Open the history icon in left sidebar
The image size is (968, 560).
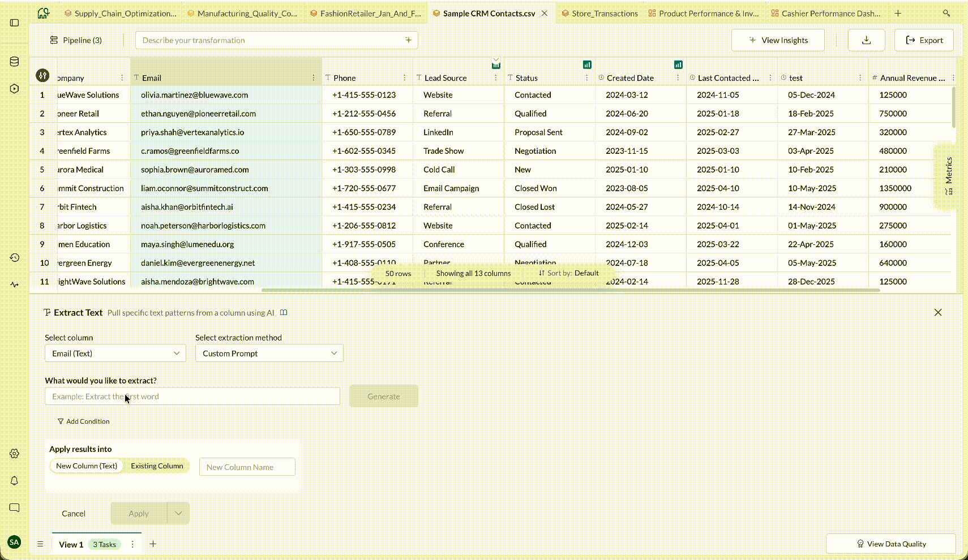[x=15, y=257]
